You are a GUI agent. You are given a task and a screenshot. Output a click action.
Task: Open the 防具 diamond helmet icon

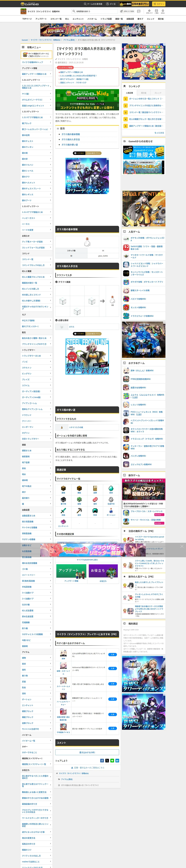[x=95, y=511]
